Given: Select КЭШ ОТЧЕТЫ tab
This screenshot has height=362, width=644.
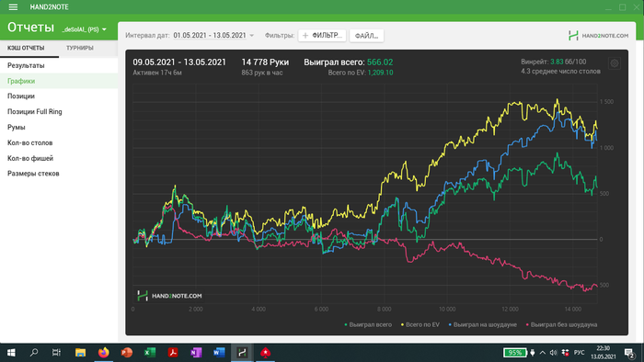Looking at the screenshot, I should [x=26, y=48].
